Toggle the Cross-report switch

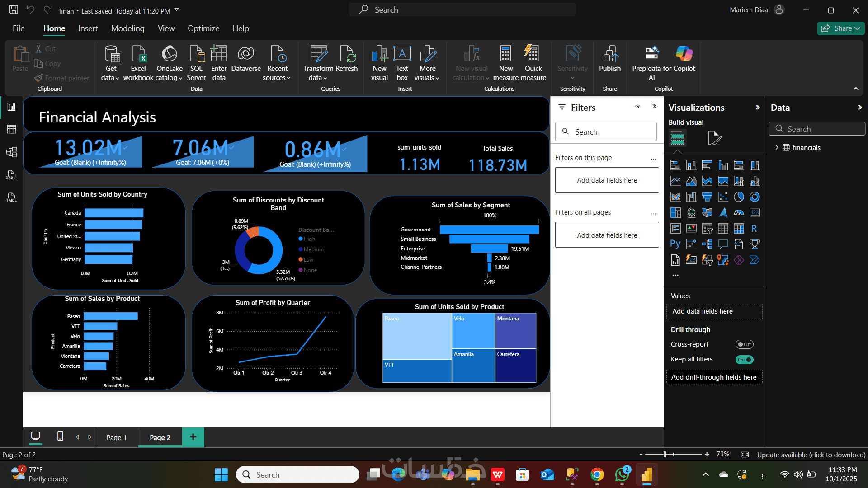744,344
